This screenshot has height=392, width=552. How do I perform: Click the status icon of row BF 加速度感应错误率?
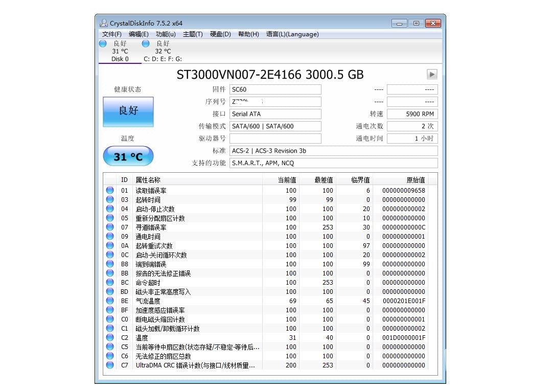click(x=110, y=310)
